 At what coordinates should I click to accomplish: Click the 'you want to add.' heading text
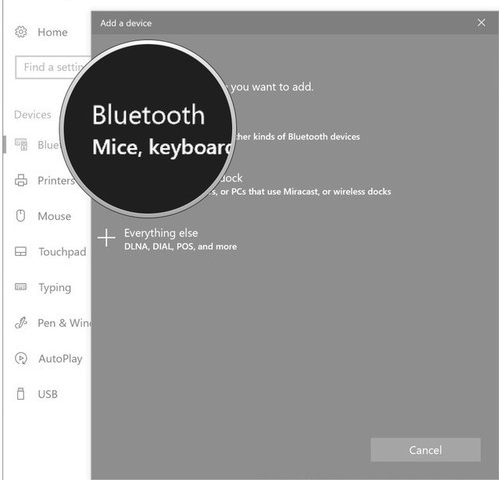click(272, 87)
